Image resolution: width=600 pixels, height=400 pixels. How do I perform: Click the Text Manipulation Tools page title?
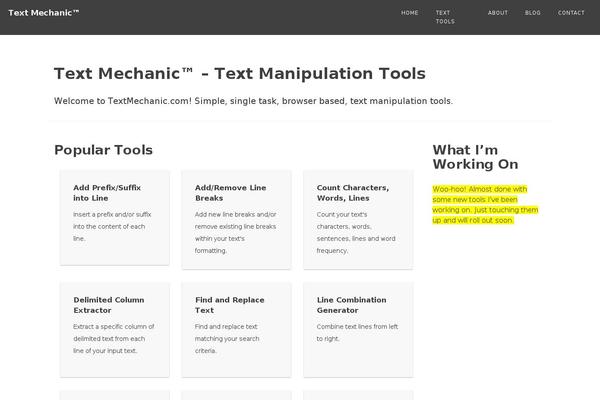click(x=240, y=73)
